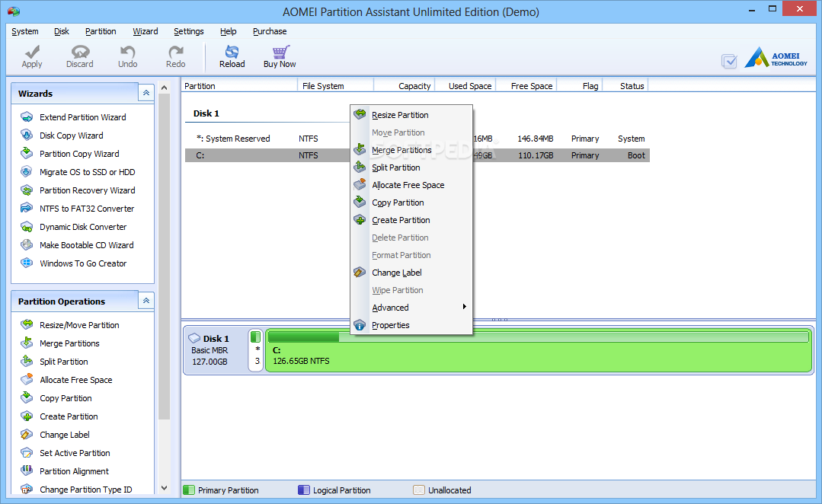Click the Undo arrow icon
Image resolution: width=822 pixels, height=504 pixels.
127,51
